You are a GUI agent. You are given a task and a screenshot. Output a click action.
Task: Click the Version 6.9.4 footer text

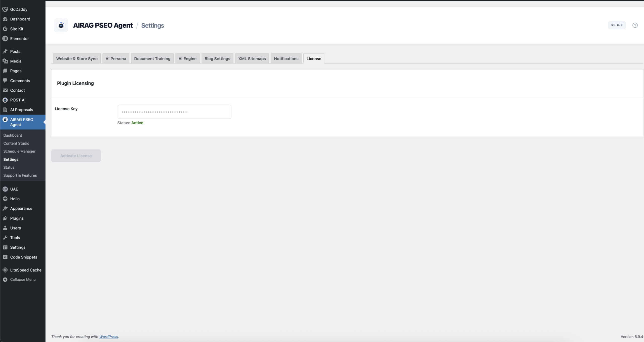click(632, 337)
